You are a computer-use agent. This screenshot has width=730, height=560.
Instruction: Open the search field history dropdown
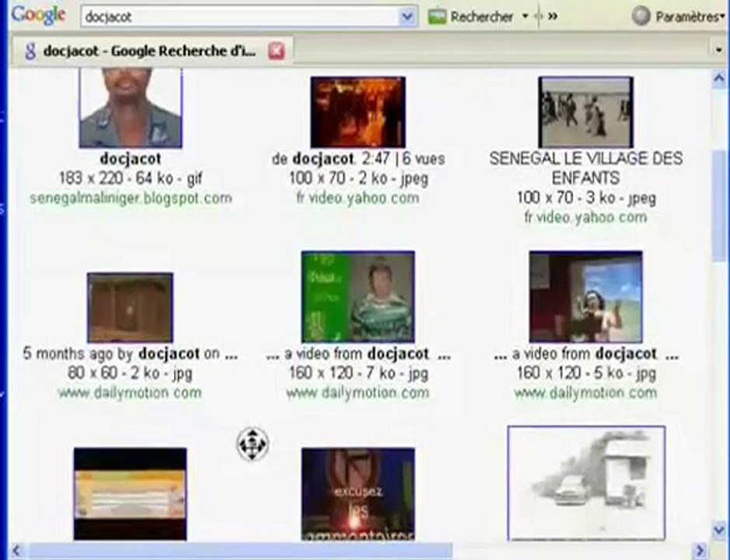(x=407, y=17)
